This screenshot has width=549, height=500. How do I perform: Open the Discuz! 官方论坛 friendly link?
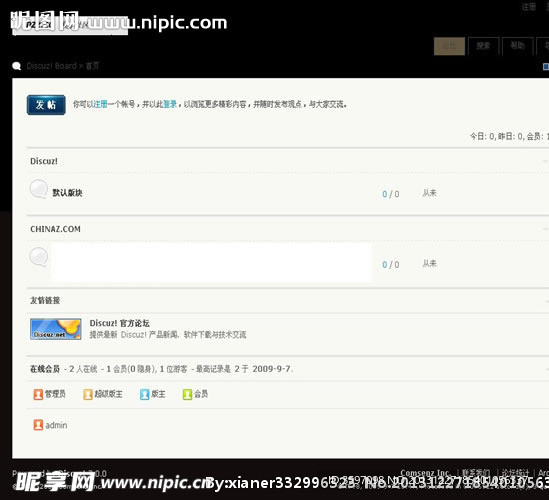pos(120,323)
